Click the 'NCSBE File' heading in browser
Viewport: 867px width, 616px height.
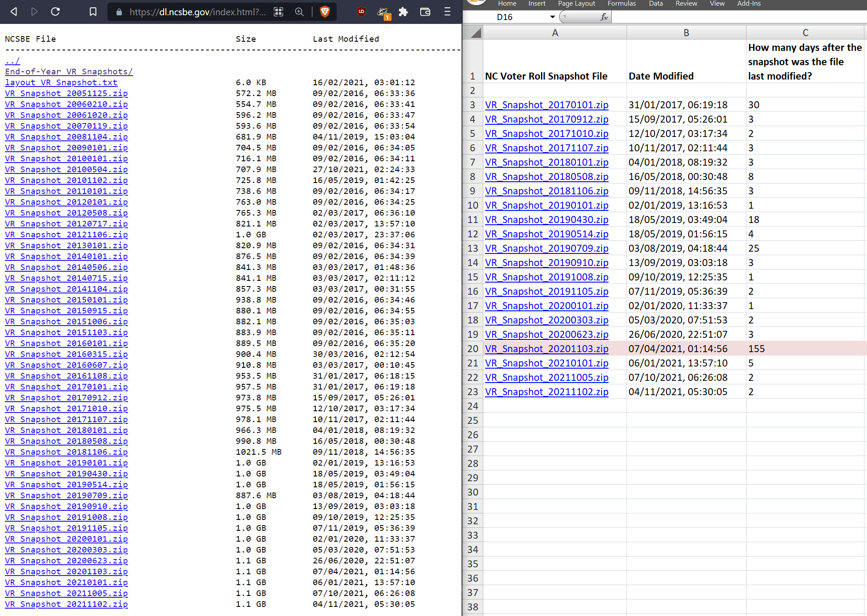pyautogui.click(x=30, y=39)
